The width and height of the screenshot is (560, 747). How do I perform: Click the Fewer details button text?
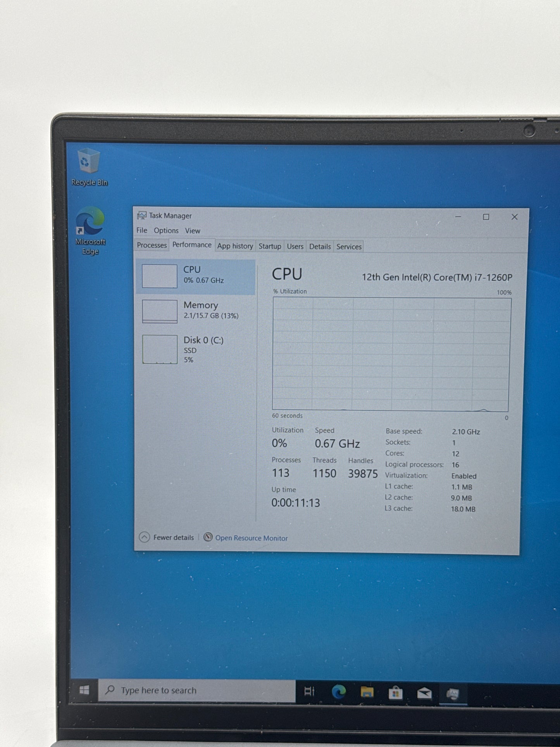[x=174, y=537]
